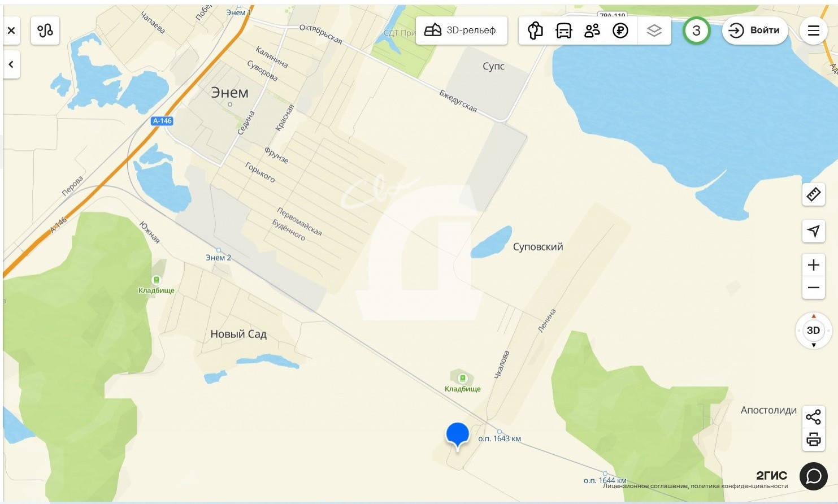Toggle the 3D tilt compass control

pyautogui.click(x=813, y=331)
